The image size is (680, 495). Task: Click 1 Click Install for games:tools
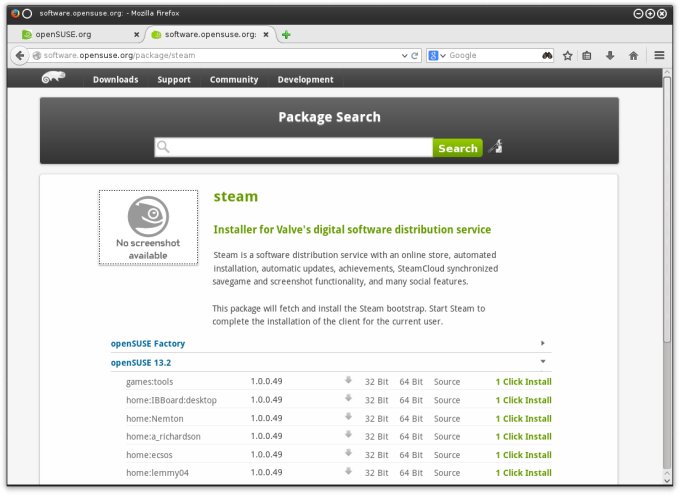tap(523, 382)
